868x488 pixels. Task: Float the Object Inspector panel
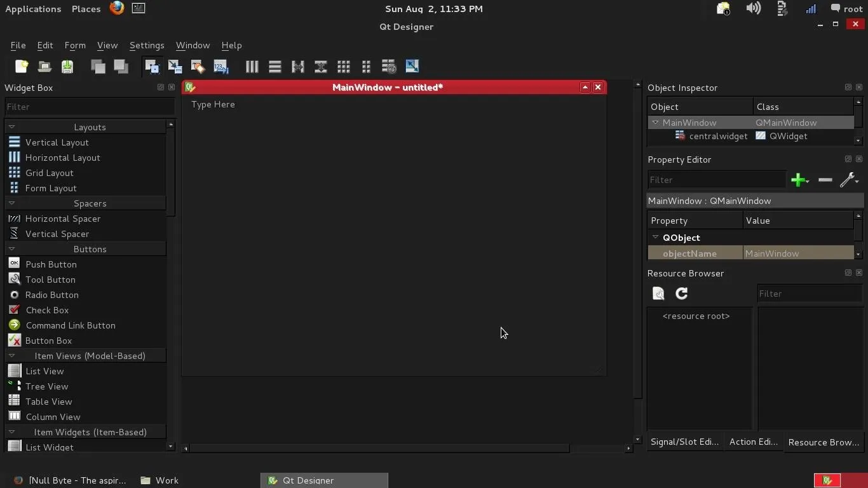coord(848,87)
